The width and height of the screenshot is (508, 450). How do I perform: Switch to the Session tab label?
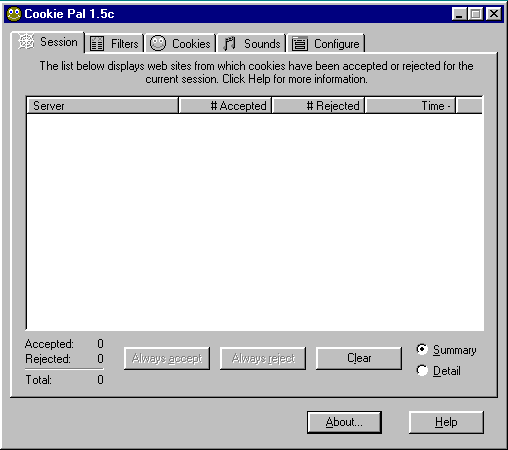pos(59,42)
